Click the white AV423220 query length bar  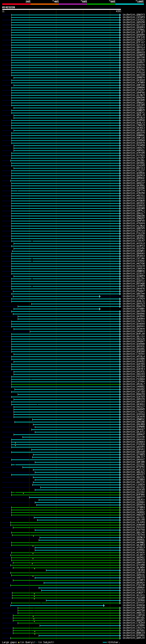pyautogui.click(x=62, y=9)
